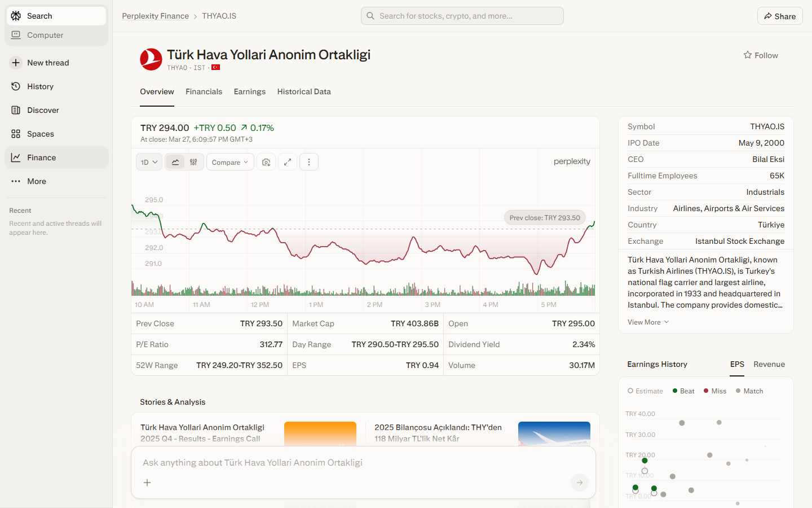Switch to the Earnings tab

point(250,91)
